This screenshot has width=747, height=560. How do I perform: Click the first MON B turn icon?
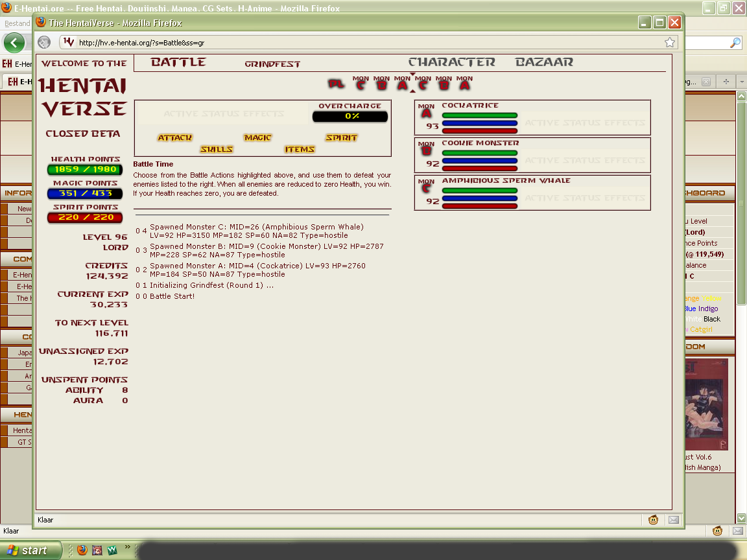pyautogui.click(x=381, y=83)
